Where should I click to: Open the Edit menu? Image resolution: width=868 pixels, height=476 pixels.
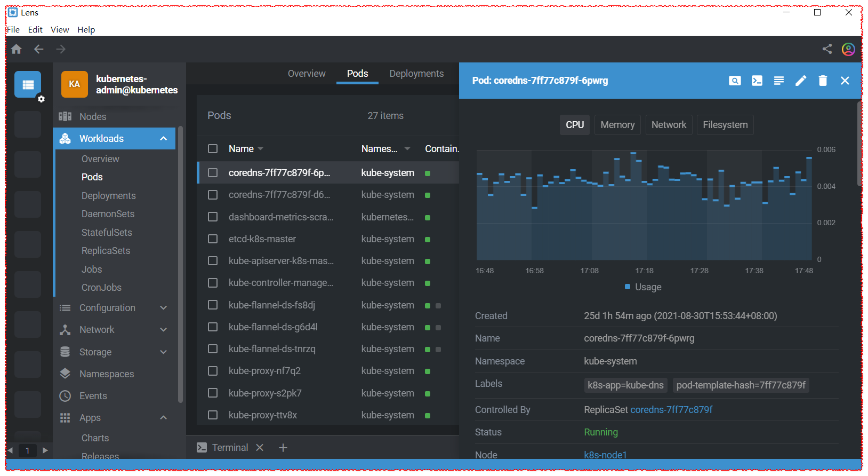35,30
